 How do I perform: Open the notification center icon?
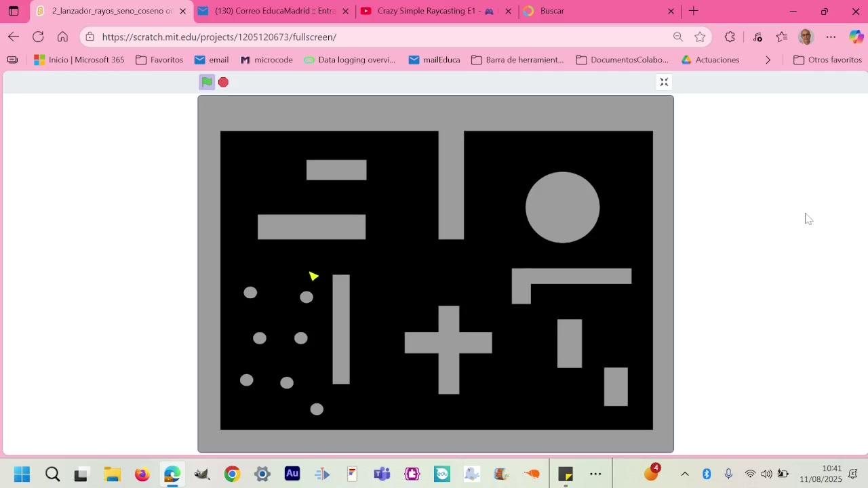coord(853,474)
